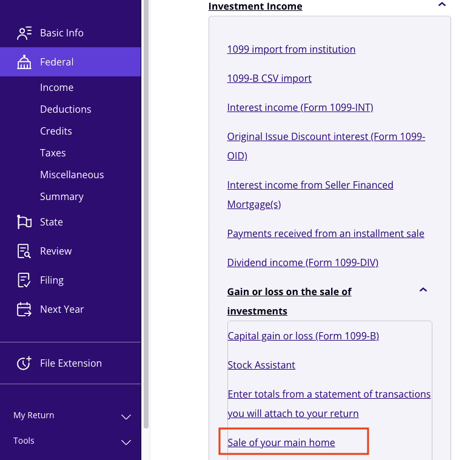Open Summary in the sidebar
This screenshot has height=460, width=476.
[x=62, y=196]
